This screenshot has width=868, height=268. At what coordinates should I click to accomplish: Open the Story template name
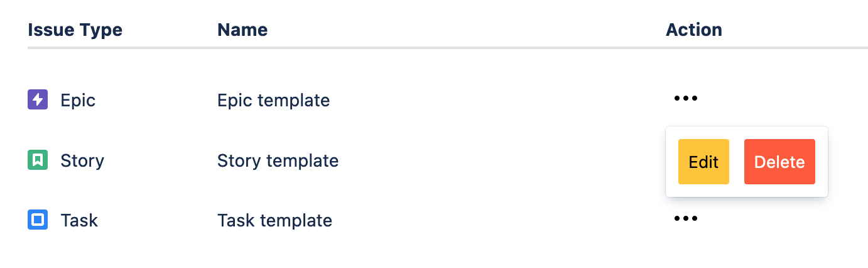(x=278, y=160)
